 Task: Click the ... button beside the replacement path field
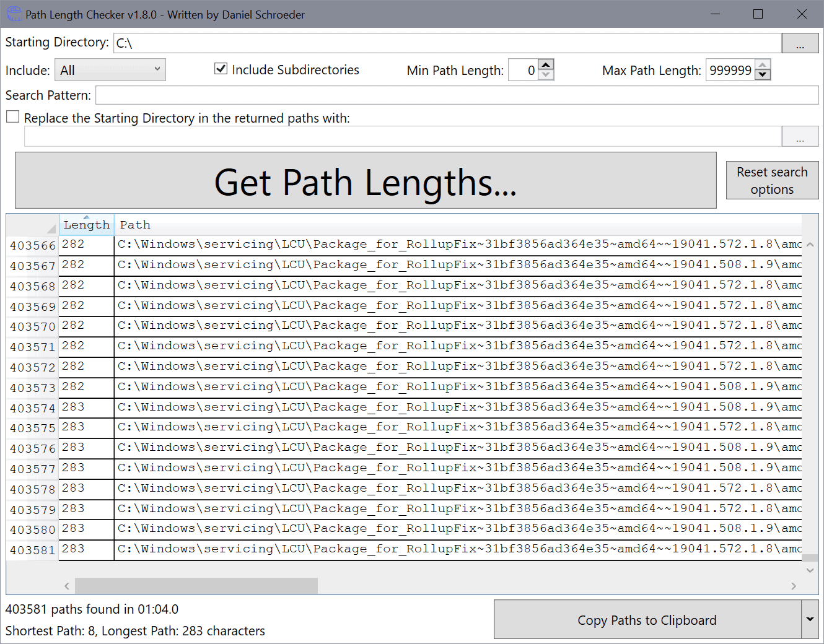[x=800, y=136]
